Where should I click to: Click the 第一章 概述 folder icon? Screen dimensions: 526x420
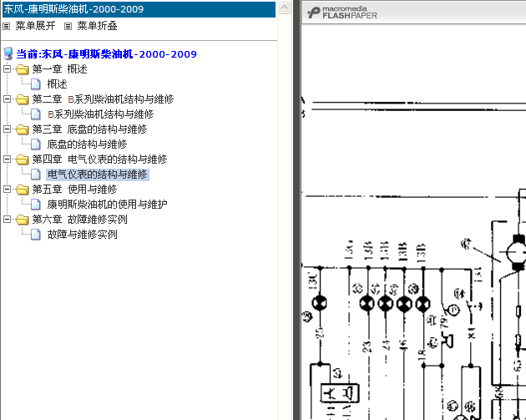pos(23,69)
